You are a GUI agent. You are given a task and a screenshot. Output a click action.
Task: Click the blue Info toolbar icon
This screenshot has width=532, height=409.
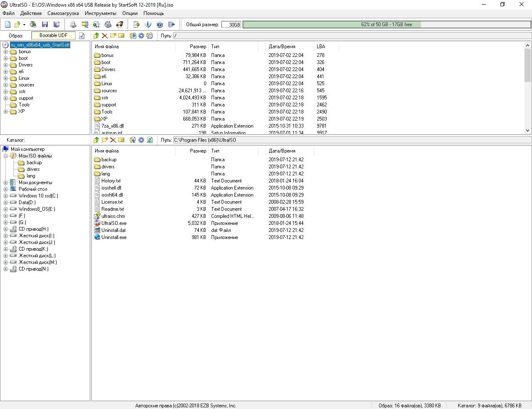tap(148, 25)
